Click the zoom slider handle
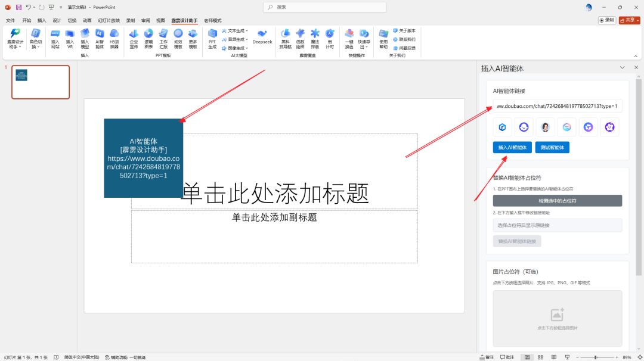Screen dimensions: 644x361 tap(596, 357)
